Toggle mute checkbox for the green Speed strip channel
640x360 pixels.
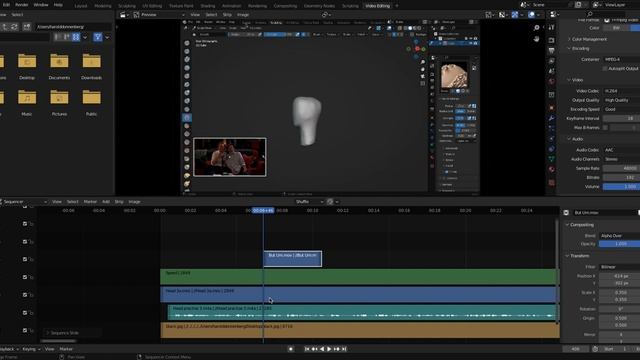click(25, 277)
